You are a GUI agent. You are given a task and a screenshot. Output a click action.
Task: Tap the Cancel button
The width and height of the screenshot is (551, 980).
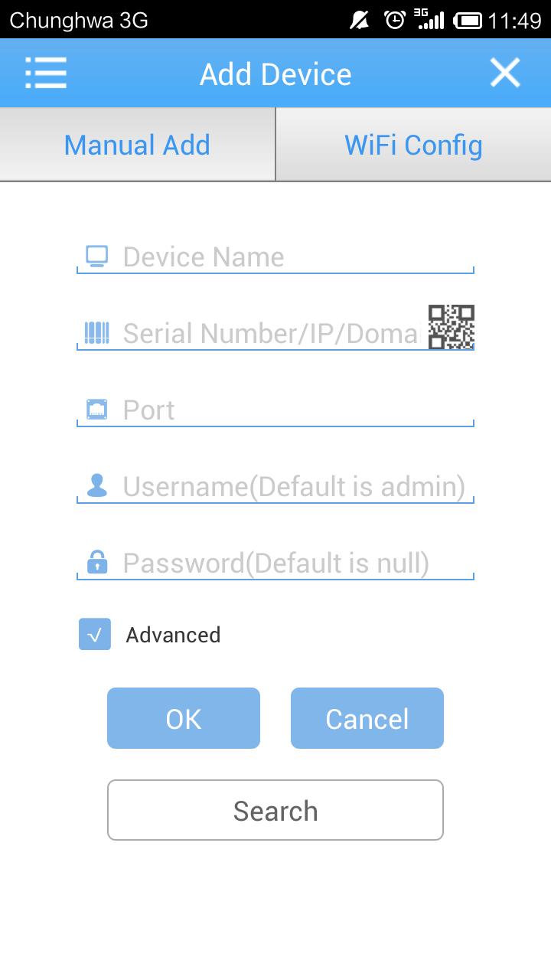tap(367, 718)
